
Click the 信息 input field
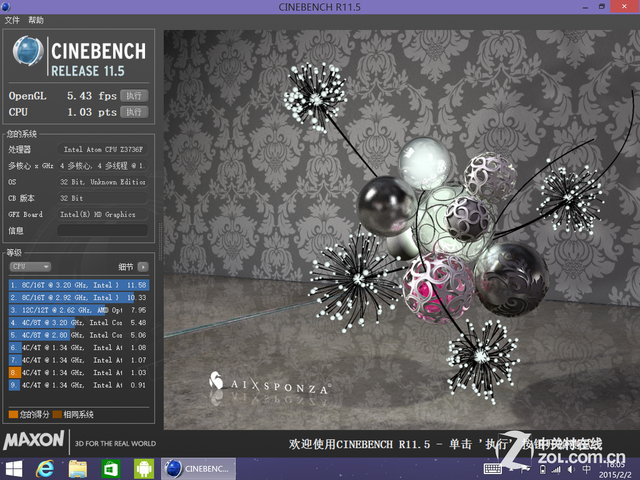click(x=102, y=230)
